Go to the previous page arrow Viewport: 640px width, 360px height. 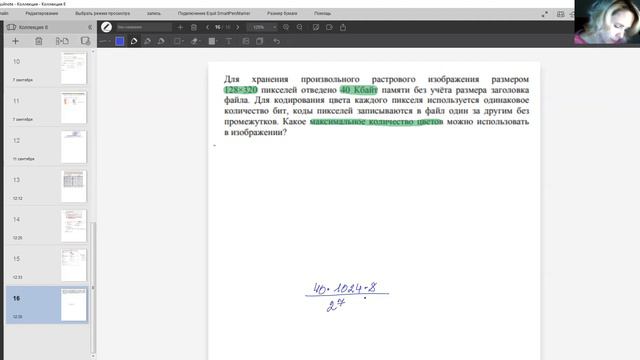pos(207,27)
